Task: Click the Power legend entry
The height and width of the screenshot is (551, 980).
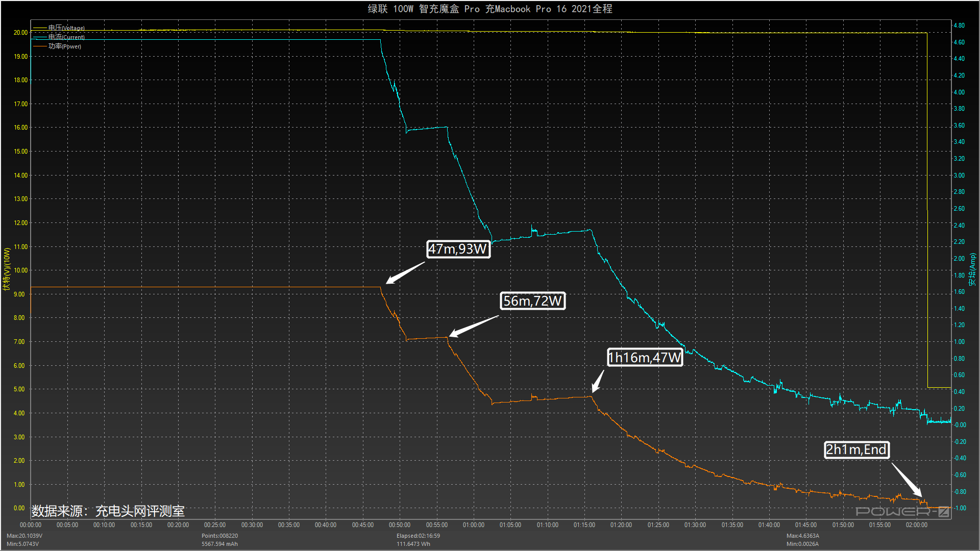Action: [x=65, y=46]
